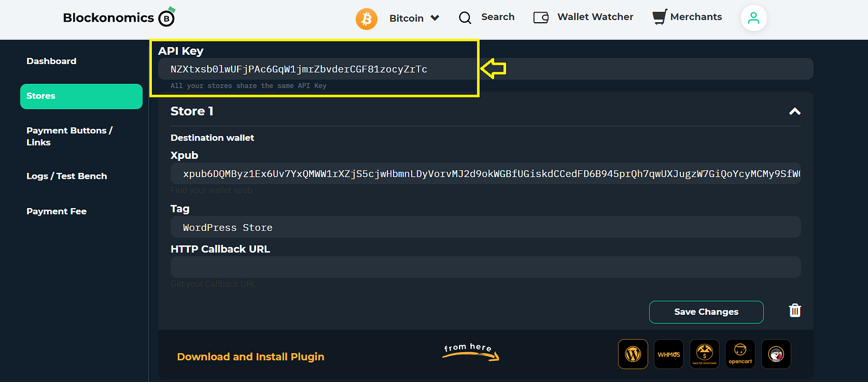Open Wallet Watcher from top navigation

(595, 17)
